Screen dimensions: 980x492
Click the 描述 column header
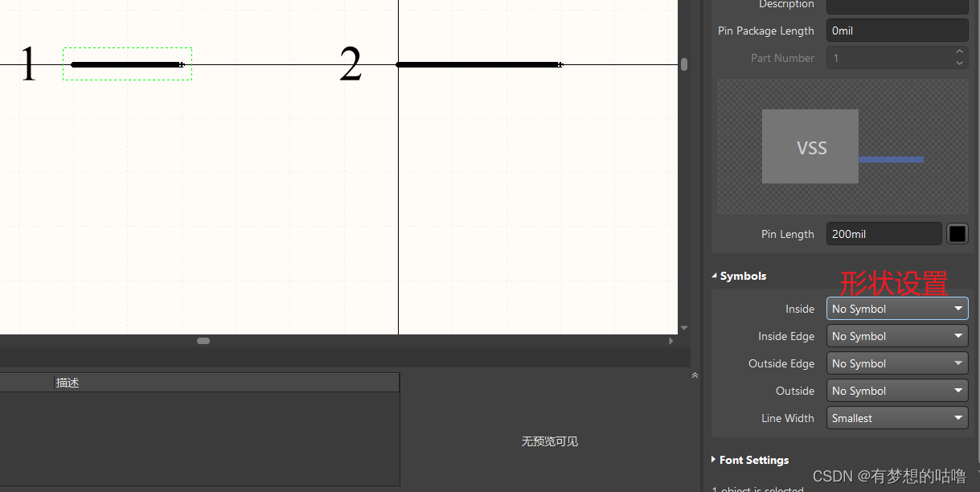click(227, 383)
